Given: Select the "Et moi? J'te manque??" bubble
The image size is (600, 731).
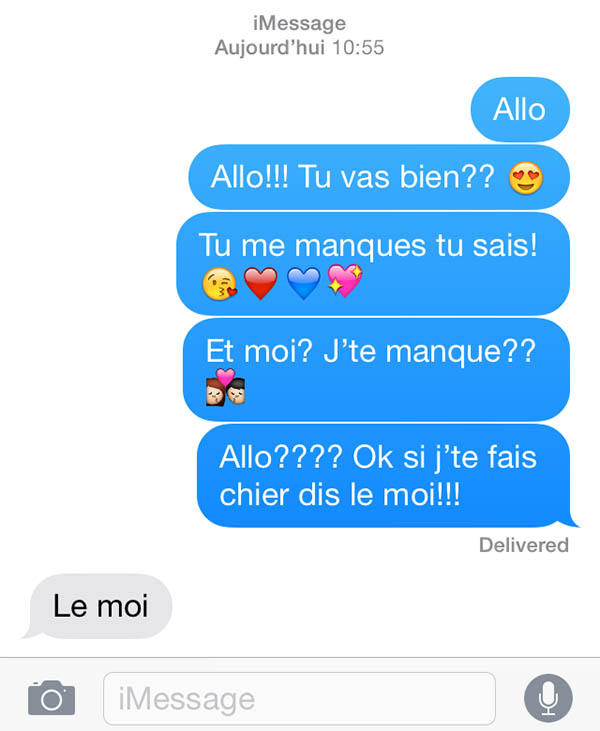Looking at the screenshot, I should [x=376, y=370].
